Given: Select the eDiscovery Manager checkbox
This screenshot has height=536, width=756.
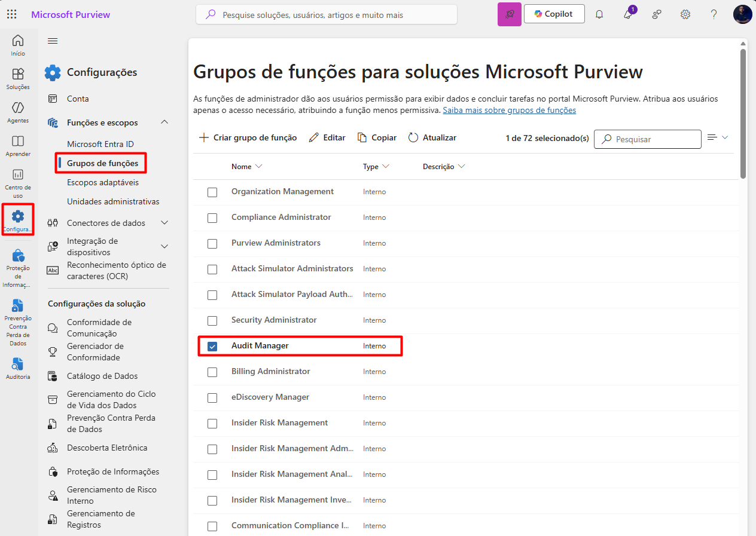Looking at the screenshot, I should [212, 397].
